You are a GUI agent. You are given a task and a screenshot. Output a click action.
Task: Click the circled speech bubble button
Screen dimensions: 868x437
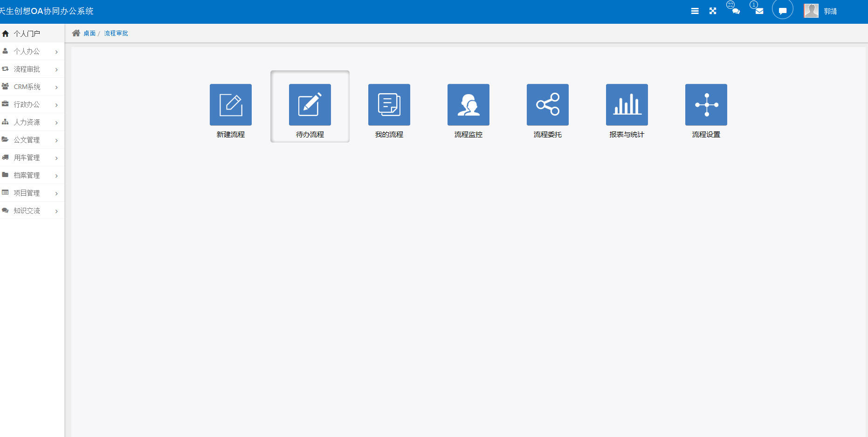783,10
